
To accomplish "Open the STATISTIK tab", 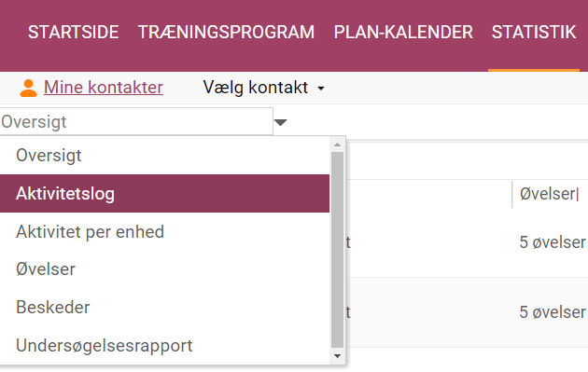I will (534, 33).
